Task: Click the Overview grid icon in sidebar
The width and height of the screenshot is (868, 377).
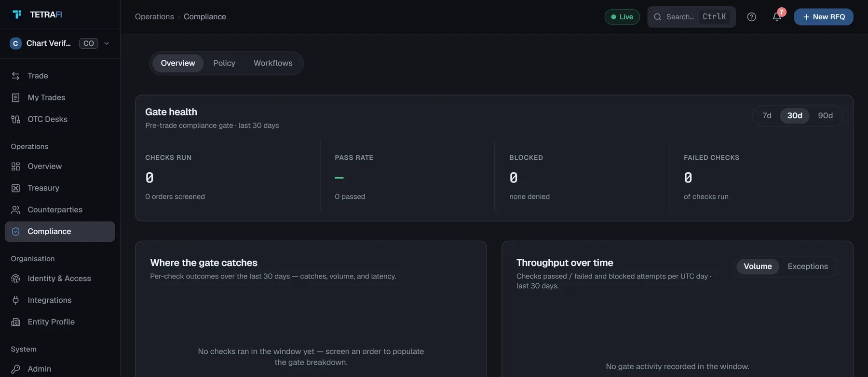Action: coord(16,167)
